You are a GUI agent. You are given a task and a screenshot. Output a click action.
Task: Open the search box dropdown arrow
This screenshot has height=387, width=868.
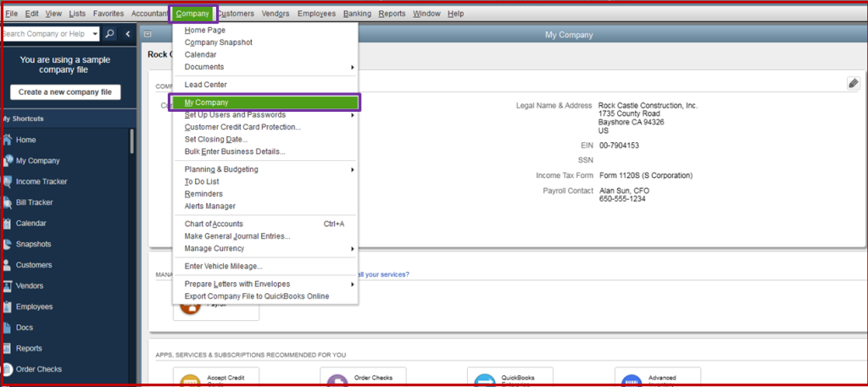click(95, 34)
